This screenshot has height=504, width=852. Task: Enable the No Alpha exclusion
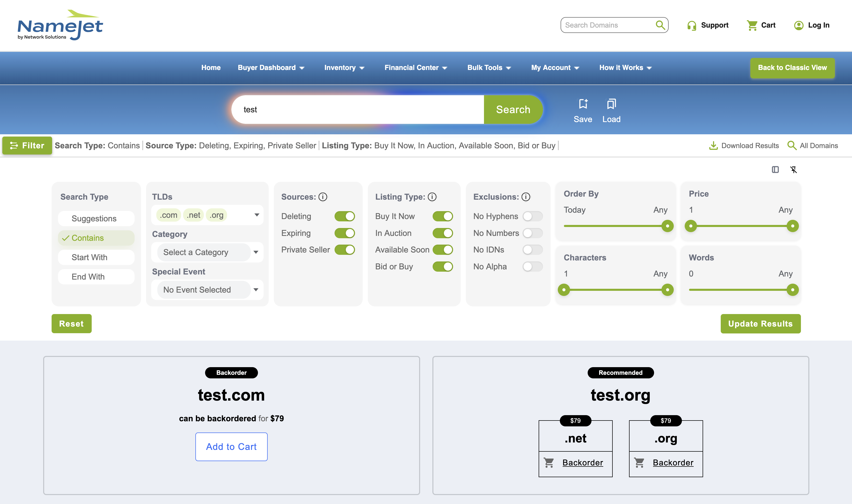pos(533,267)
